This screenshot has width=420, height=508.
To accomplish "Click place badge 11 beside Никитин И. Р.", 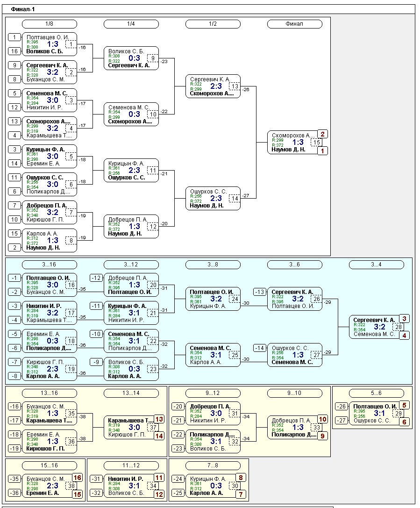I will (159, 478).
